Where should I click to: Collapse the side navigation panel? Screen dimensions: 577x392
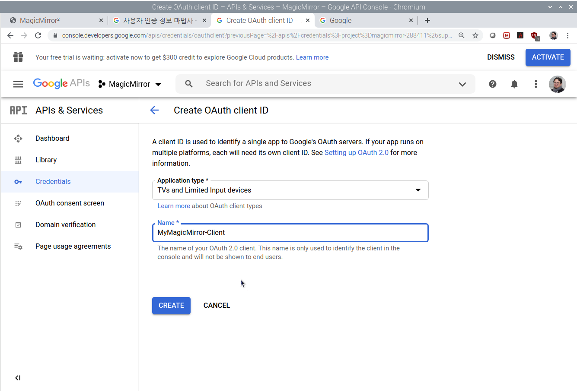pyautogui.click(x=18, y=378)
